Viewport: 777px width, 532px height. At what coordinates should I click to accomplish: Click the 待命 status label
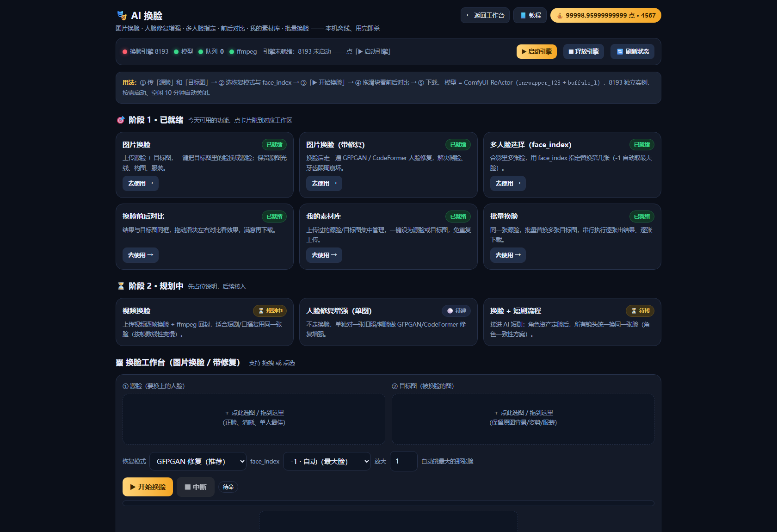(x=228, y=487)
